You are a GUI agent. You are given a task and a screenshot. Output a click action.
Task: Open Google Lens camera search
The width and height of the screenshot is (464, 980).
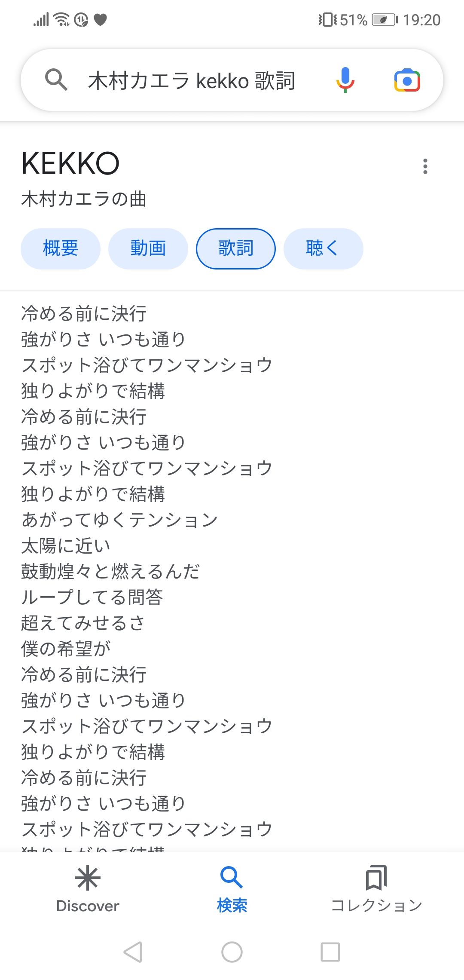coord(407,80)
